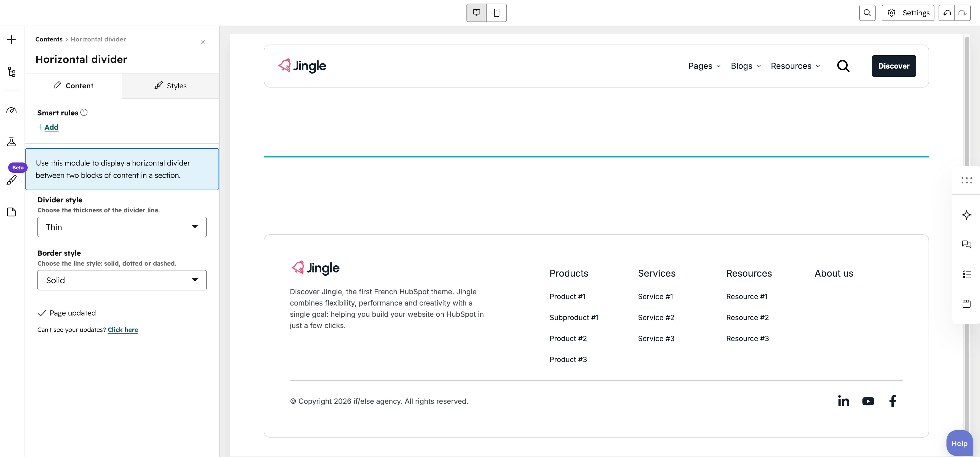Click the undo arrow button
Viewport: 980px width, 457px height.
pyautogui.click(x=946, y=13)
